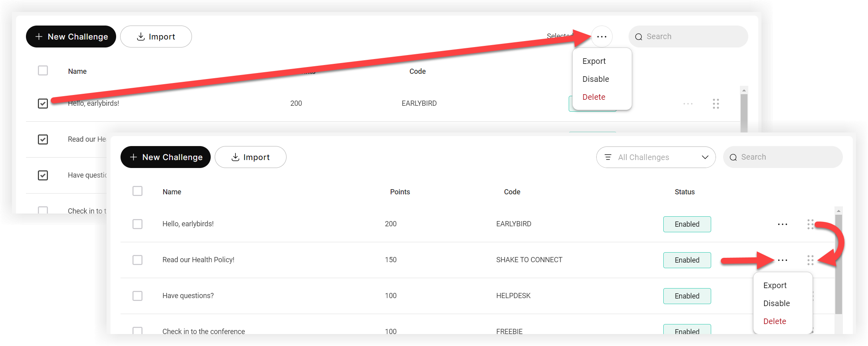Click Enabled status of SHAKE TO CONNECT row
Screen dimensions: 868x346
687,260
